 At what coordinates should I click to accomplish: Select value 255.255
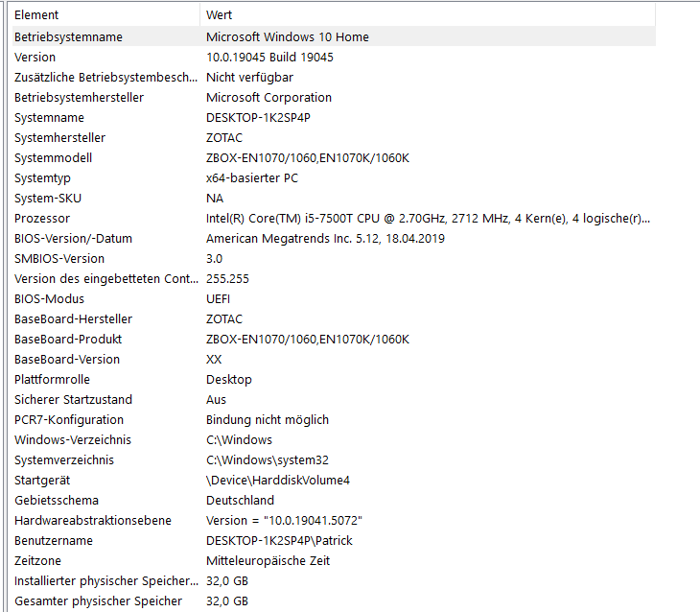(227, 278)
